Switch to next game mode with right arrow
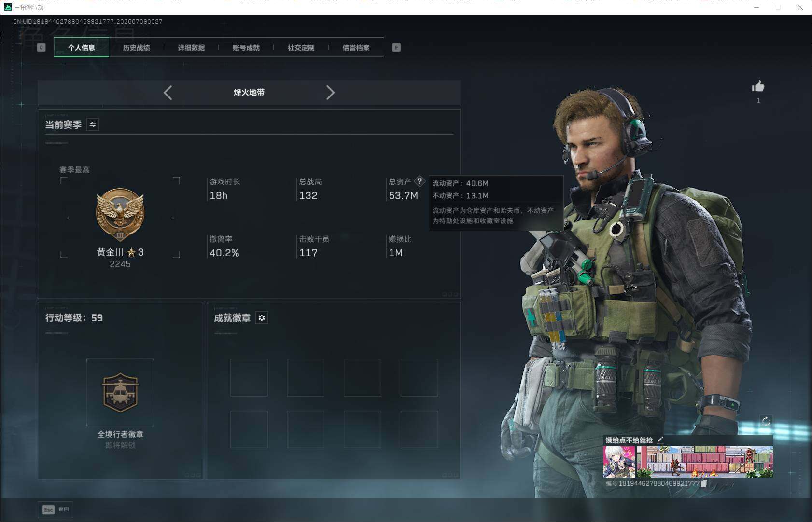 330,93
